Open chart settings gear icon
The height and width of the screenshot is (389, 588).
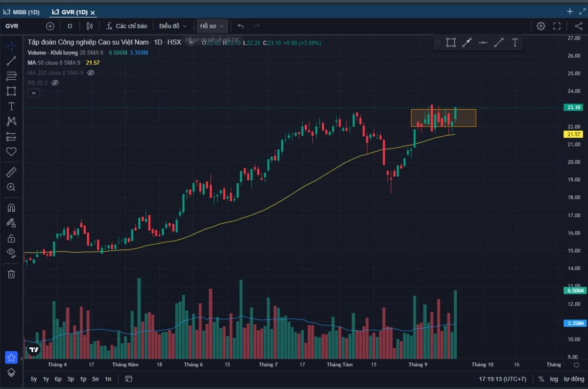(x=540, y=26)
